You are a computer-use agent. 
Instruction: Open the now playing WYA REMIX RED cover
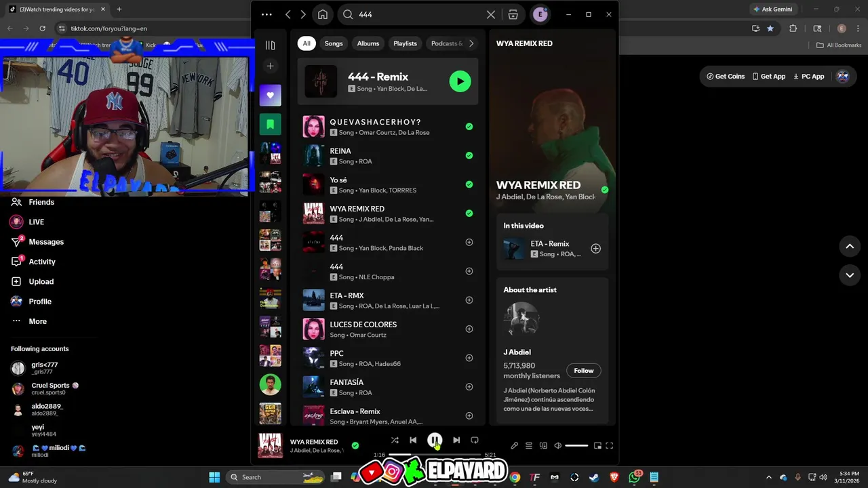[x=270, y=445]
